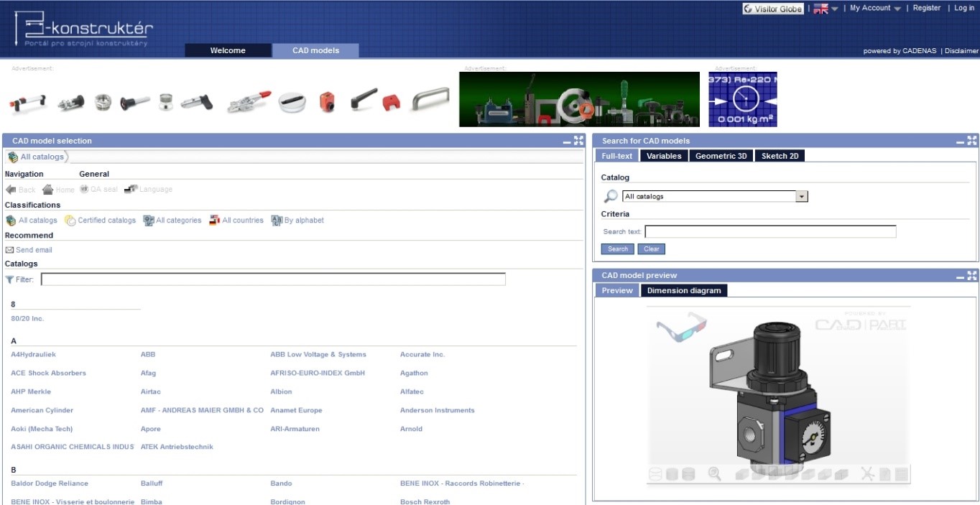Viewport: 980px width, 505px height.
Task: Open the Baldor Dodge Reliance catalog
Action: 50,483
